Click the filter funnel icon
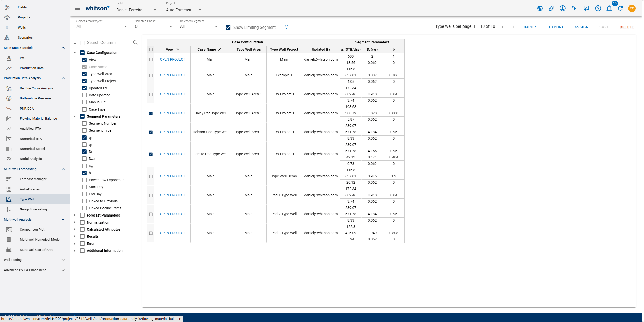The image size is (644, 322). pyautogui.click(x=286, y=27)
